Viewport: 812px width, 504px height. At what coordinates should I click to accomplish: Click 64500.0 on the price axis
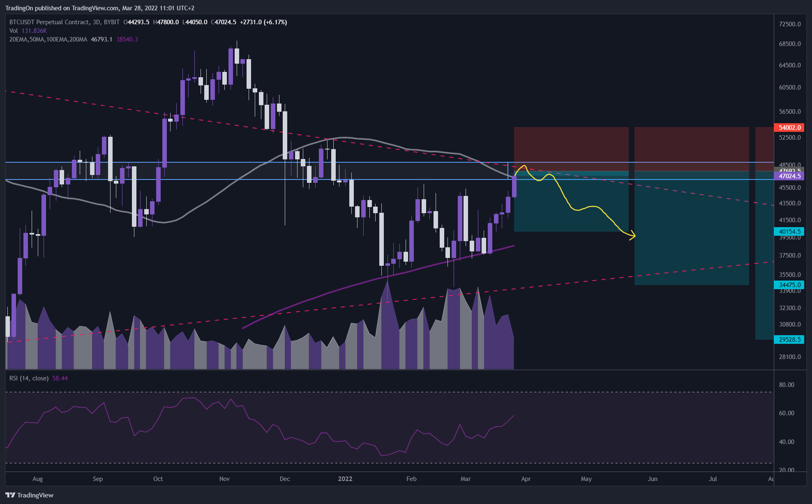pos(790,65)
